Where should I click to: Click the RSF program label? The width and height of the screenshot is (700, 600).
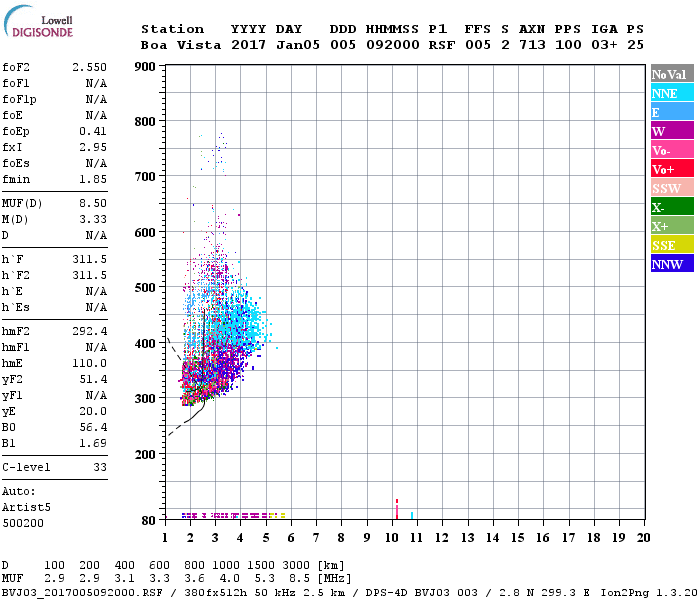click(442, 45)
